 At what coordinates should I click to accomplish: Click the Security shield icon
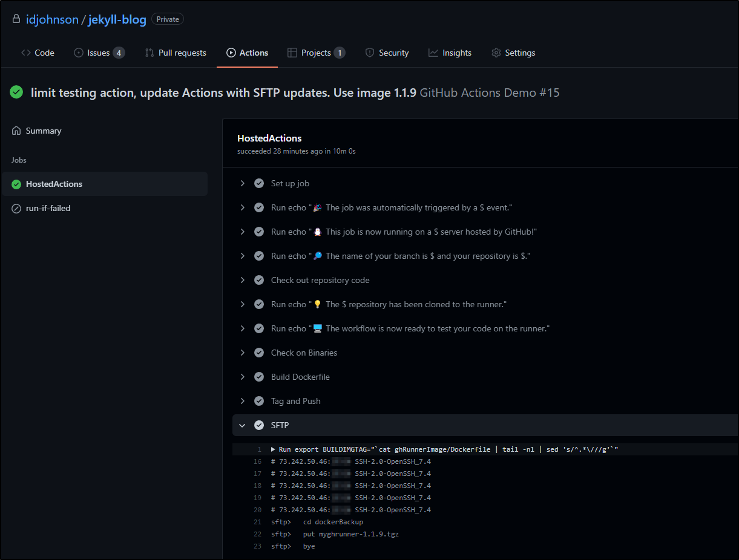click(x=370, y=53)
